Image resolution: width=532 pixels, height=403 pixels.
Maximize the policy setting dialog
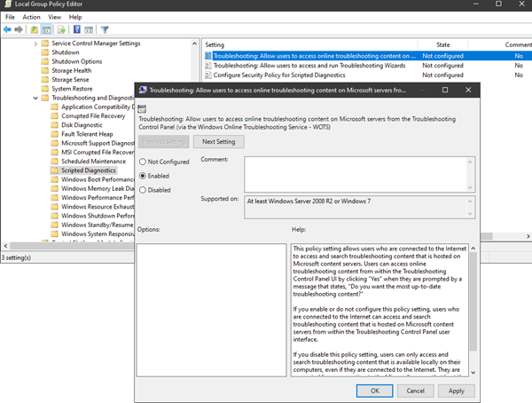coord(445,90)
